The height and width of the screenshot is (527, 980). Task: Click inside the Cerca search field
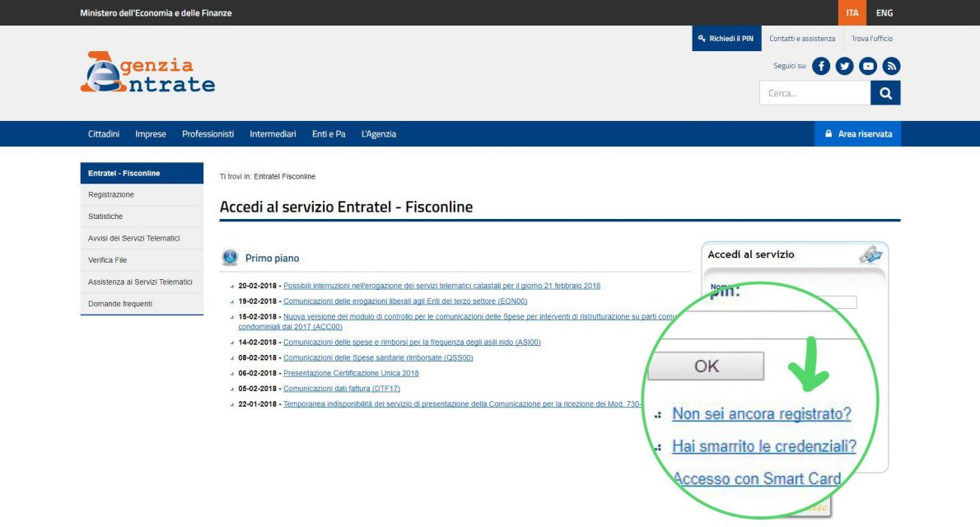815,93
